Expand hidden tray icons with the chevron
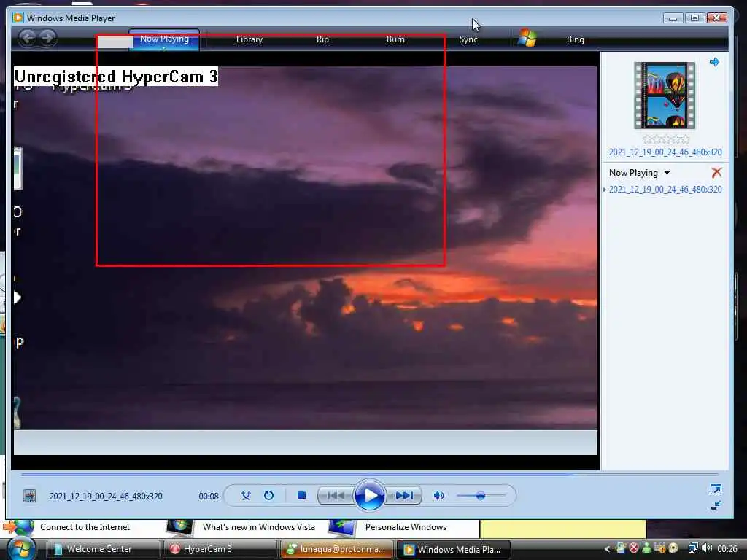 [x=607, y=549]
